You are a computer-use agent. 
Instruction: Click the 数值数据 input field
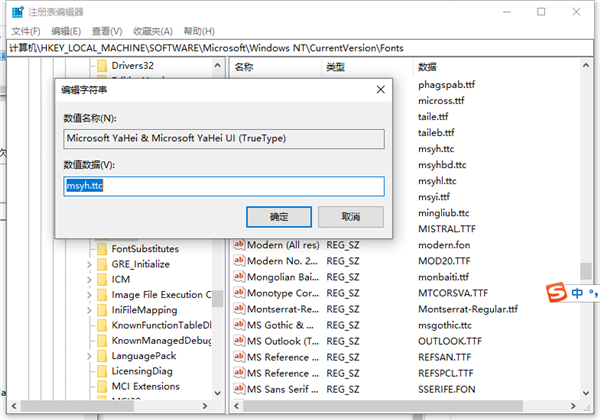tap(223, 186)
